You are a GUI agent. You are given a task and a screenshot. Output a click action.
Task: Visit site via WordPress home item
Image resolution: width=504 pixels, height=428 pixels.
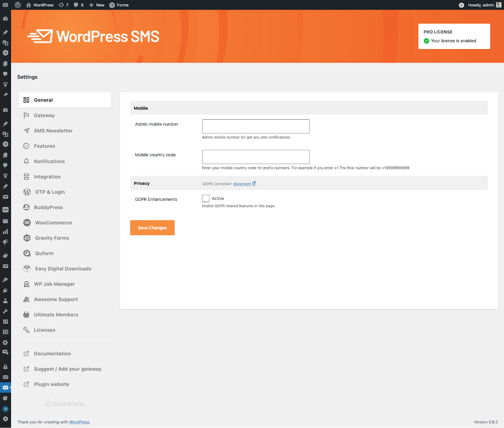pos(40,5)
